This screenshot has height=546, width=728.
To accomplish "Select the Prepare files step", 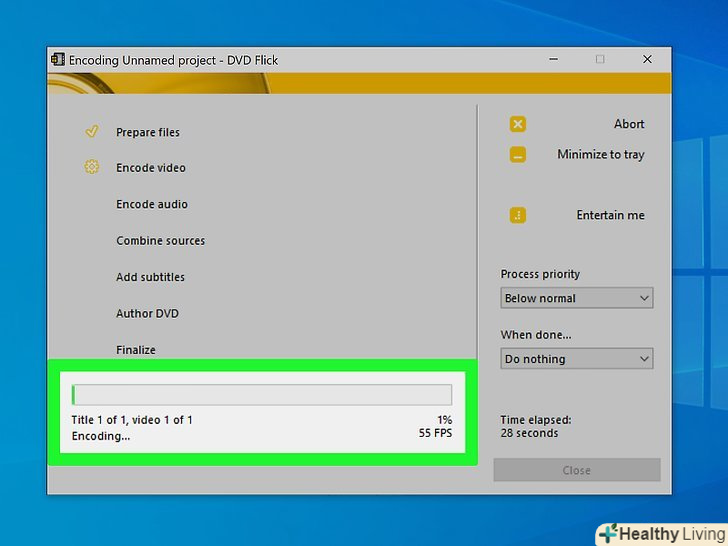I will [x=148, y=132].
